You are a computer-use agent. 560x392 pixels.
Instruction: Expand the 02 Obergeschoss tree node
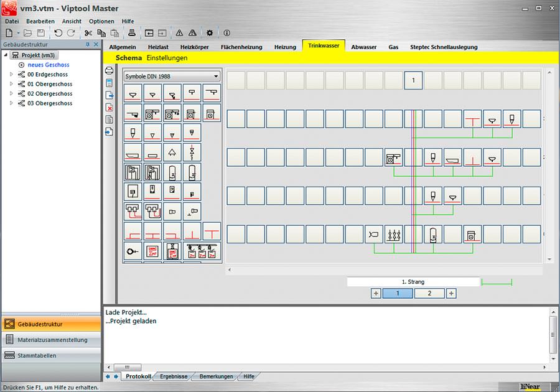point(11,93)
